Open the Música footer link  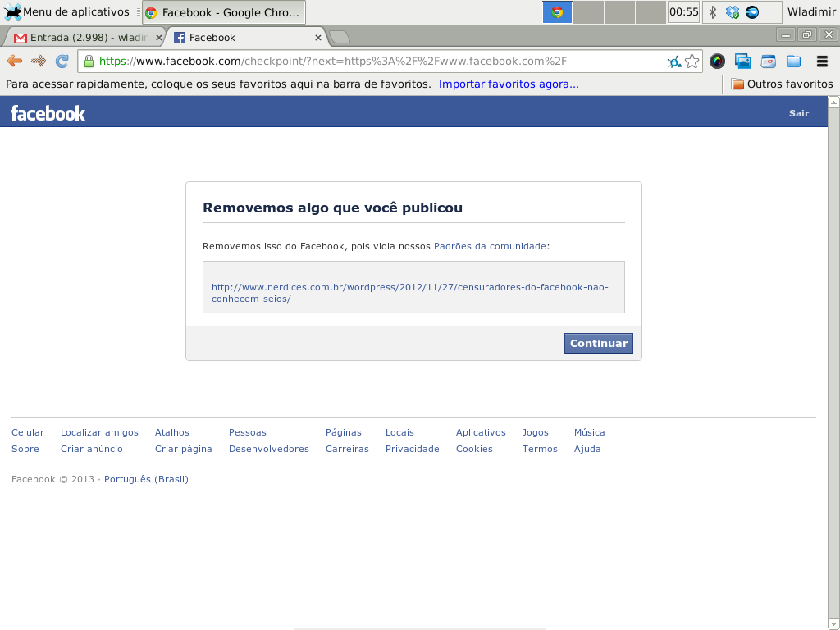coord(589,432)
